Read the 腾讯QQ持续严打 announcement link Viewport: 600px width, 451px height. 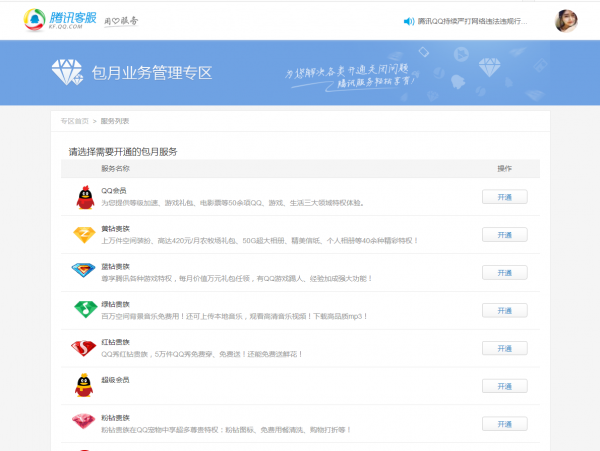472,21
